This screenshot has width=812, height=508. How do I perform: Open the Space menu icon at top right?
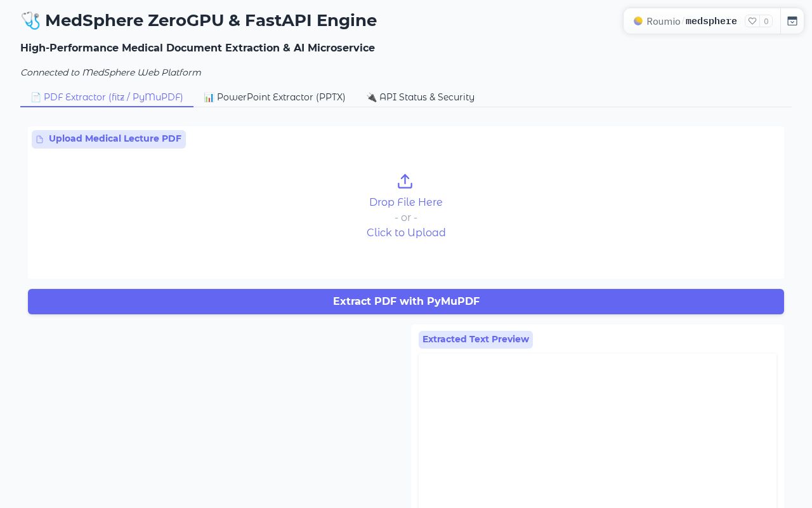[792, 21]
